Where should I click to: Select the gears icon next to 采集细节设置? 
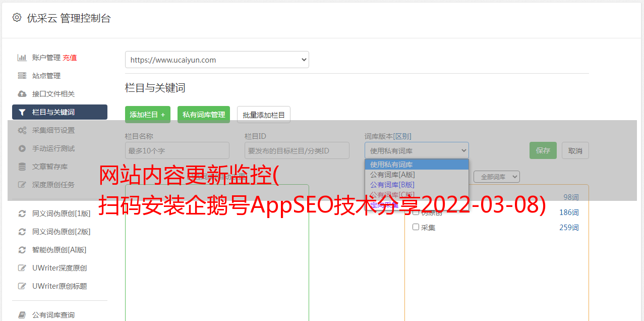22,130
